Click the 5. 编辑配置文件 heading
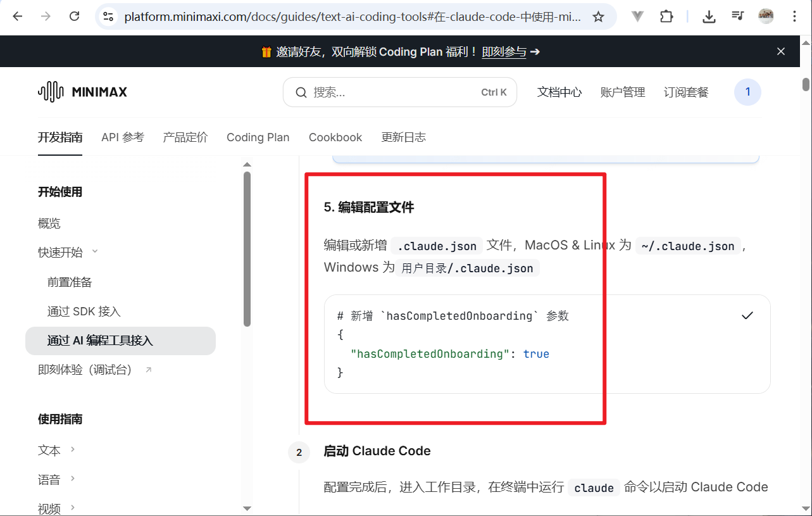The image size is (812, 516). point(369,207)
